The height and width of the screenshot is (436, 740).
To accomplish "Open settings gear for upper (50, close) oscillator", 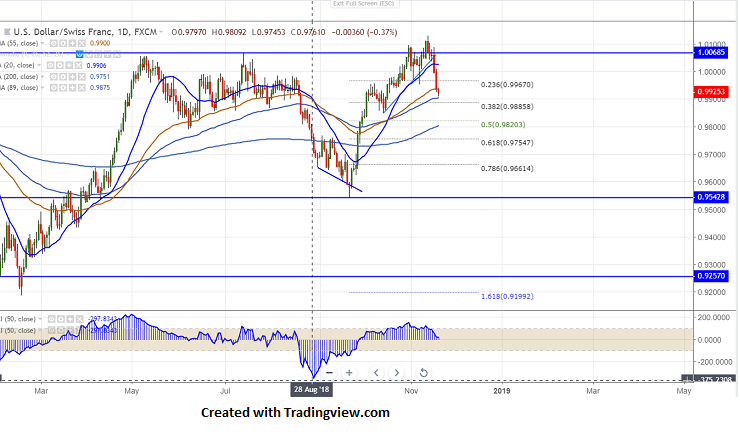I will [x=61, y=319].
